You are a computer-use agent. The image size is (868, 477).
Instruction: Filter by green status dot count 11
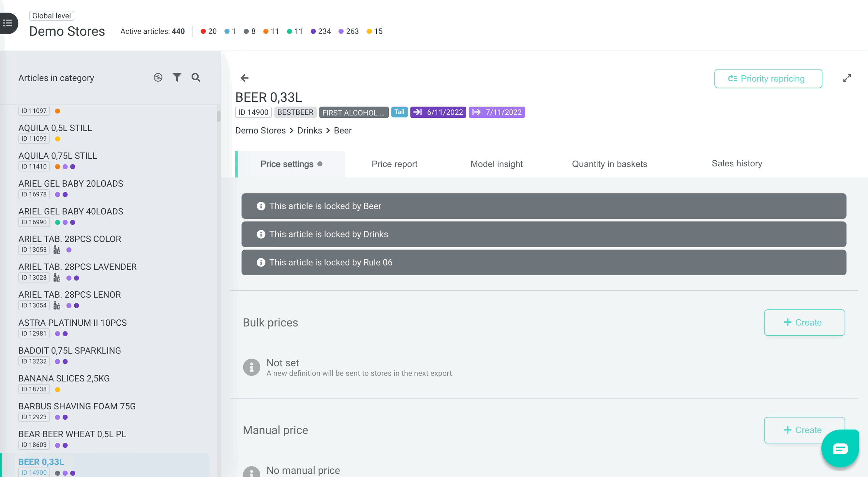pyautogui.click(x=294, y=31)
